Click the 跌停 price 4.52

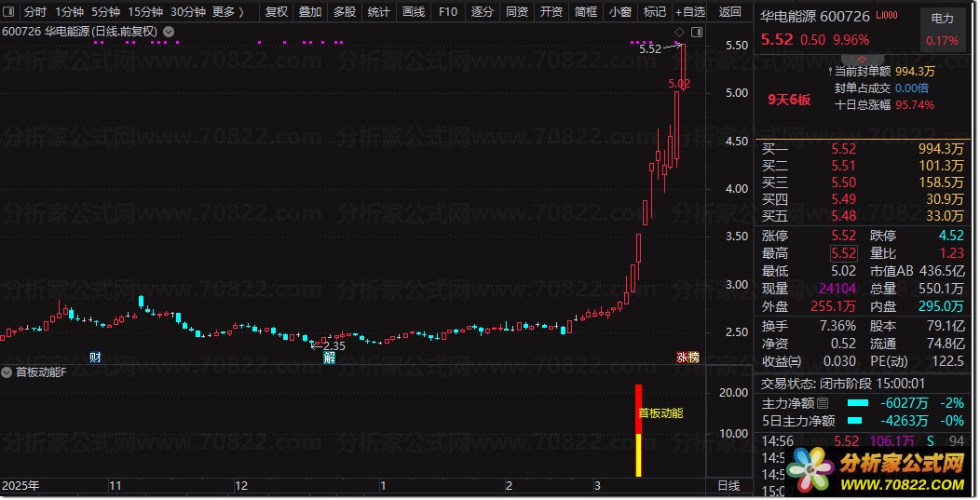pyautogui.click(x=951, y=236)
